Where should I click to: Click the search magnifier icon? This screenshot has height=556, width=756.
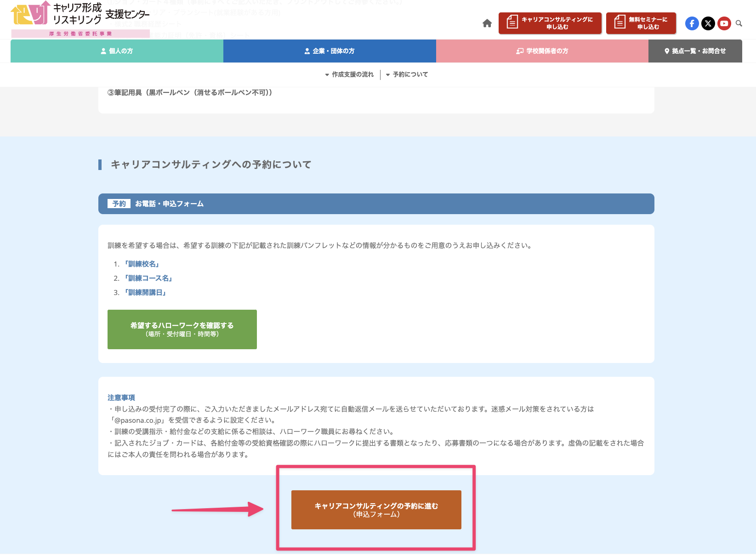pyautogui.click(x=739, y=23)
